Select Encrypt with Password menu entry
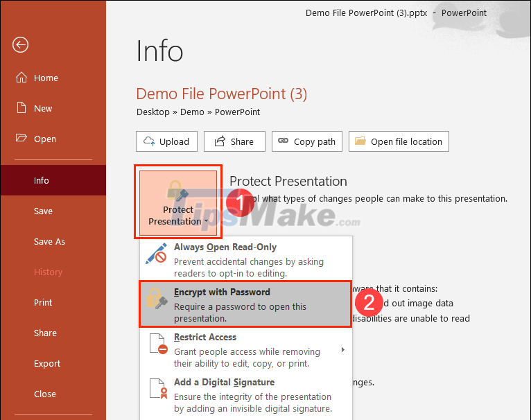 pos(246,304)
